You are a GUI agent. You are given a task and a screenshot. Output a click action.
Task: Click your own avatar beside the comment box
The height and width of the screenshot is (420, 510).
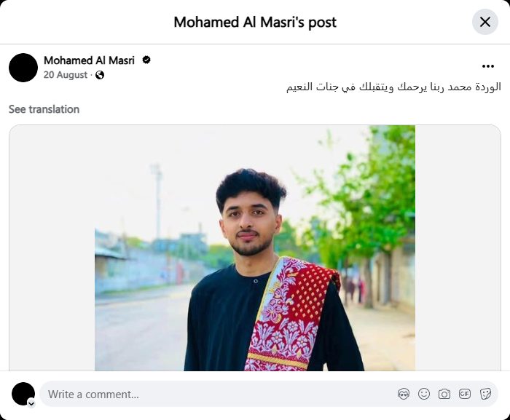coord(23,393)
